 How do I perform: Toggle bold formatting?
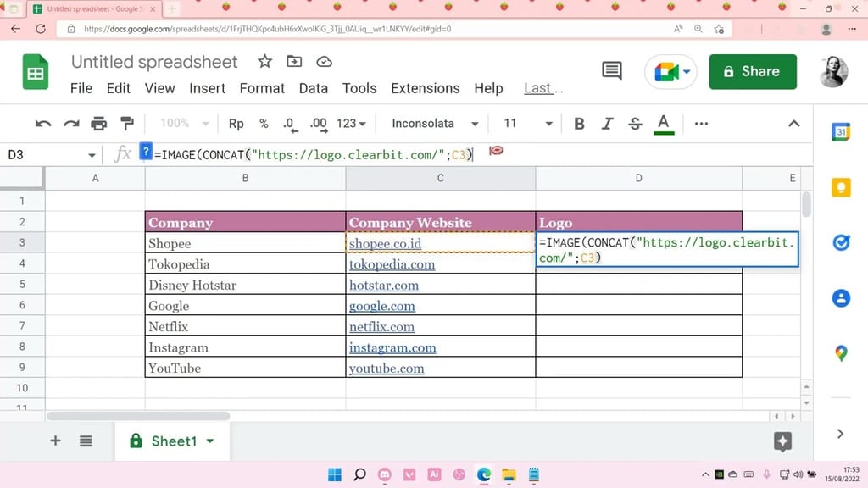(579, 124)
